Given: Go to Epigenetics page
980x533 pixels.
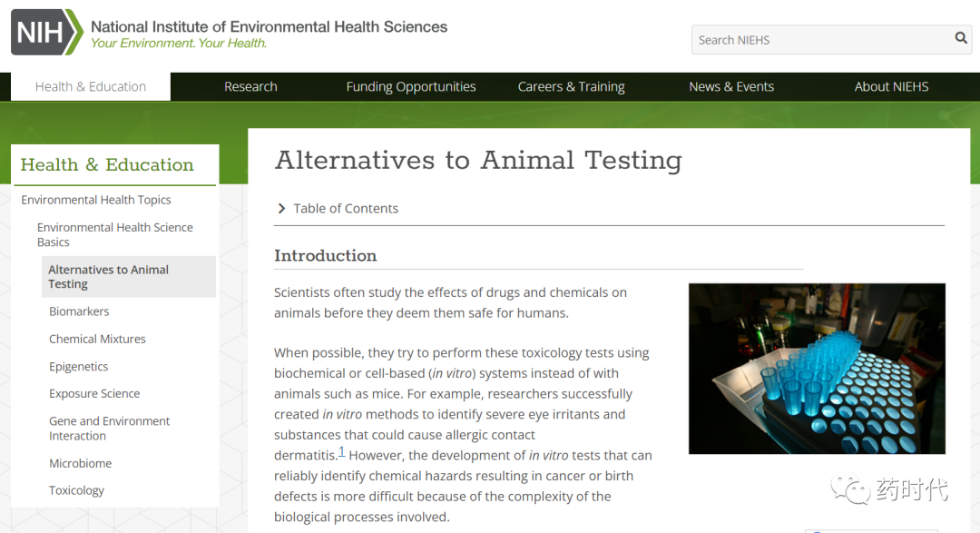Looking at the screenshot, I should tap(79, 366).
